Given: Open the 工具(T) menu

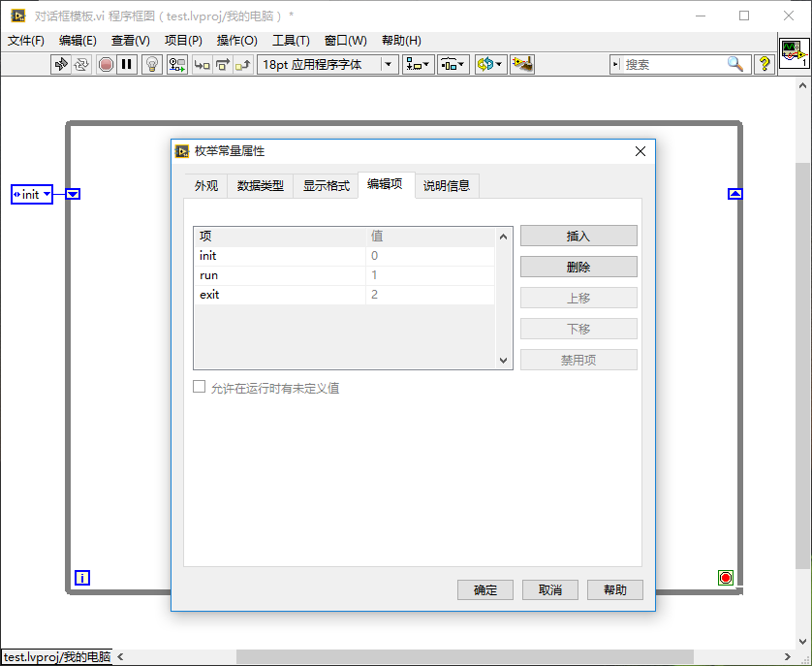Looking at the screenshot, I should pos(291,40).
